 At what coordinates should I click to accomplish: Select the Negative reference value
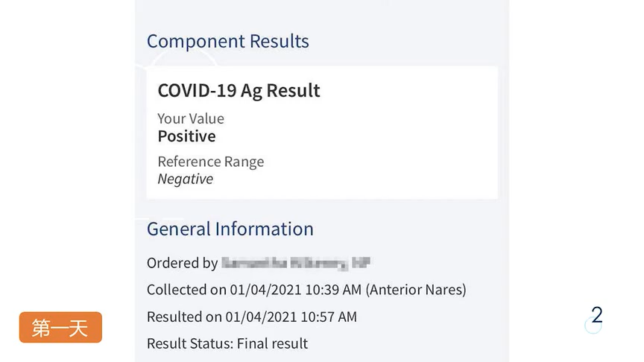click(x=185, y=179)
